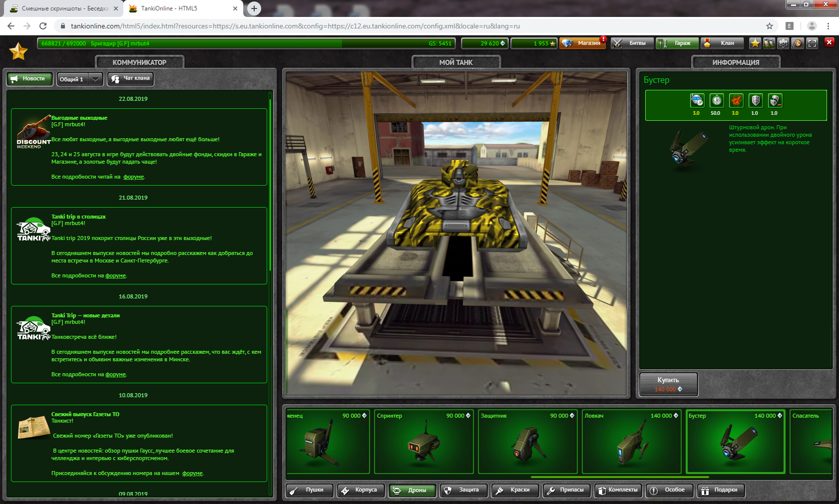Click the crystals balance 29 620
839x504 pixels.
[x=484, y=43]
